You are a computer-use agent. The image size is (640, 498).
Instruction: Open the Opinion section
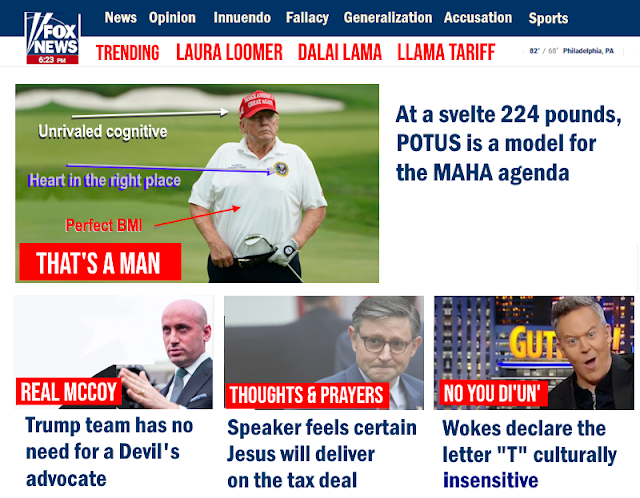tap(172, 18)
